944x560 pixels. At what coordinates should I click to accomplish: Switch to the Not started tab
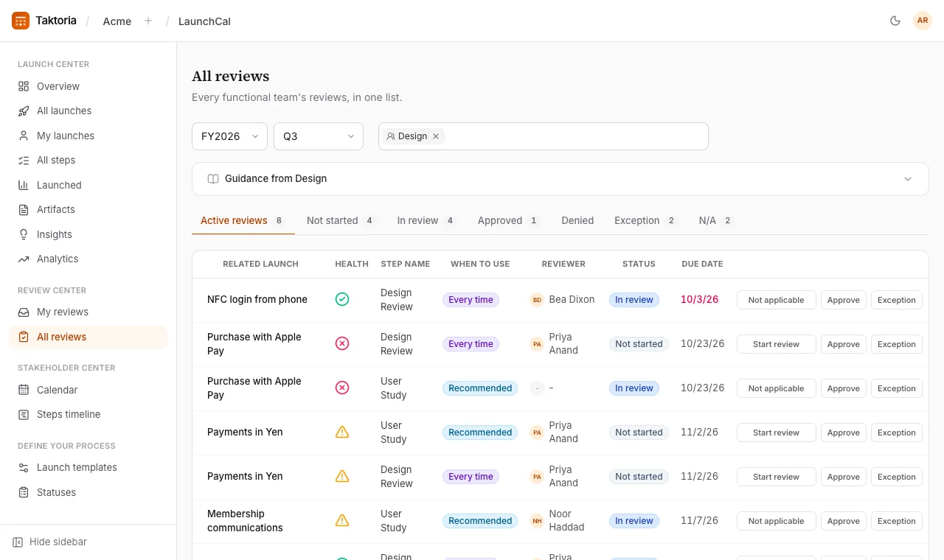(340, 220)
